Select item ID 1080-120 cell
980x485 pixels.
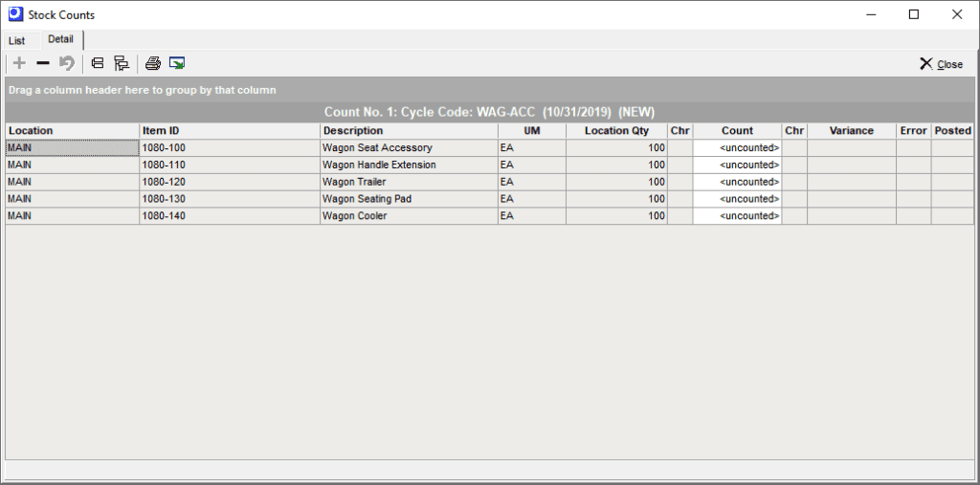pyautogui.click(x=230, y=182)
